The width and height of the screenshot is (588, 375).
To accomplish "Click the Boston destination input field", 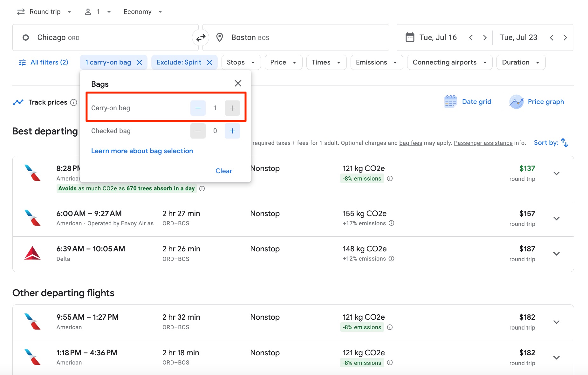I will click(x=296, y=37).
